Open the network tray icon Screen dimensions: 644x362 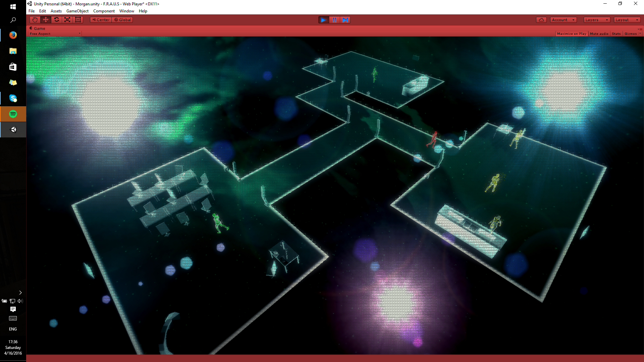click(x=12, y=301)
